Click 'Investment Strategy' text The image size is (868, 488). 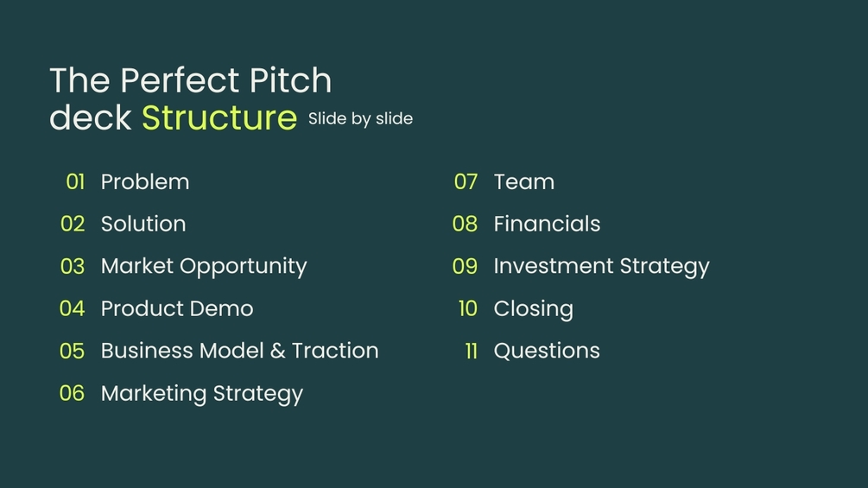602,267
